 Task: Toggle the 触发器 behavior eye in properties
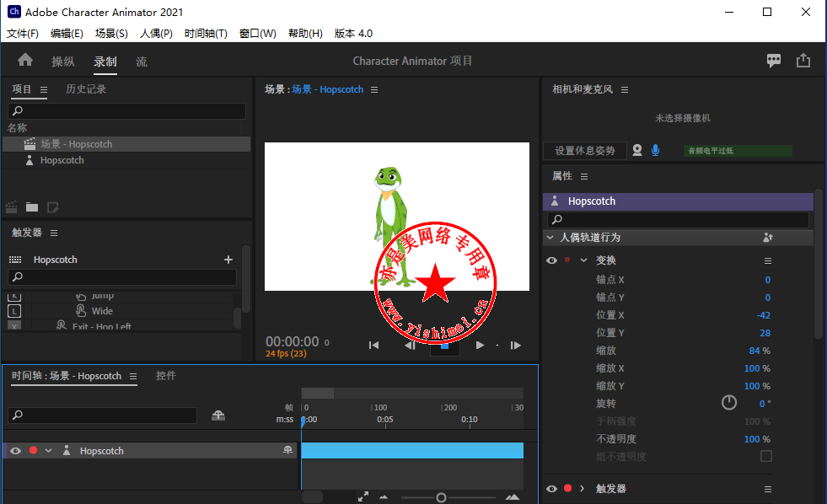click(x=551, y=489)
